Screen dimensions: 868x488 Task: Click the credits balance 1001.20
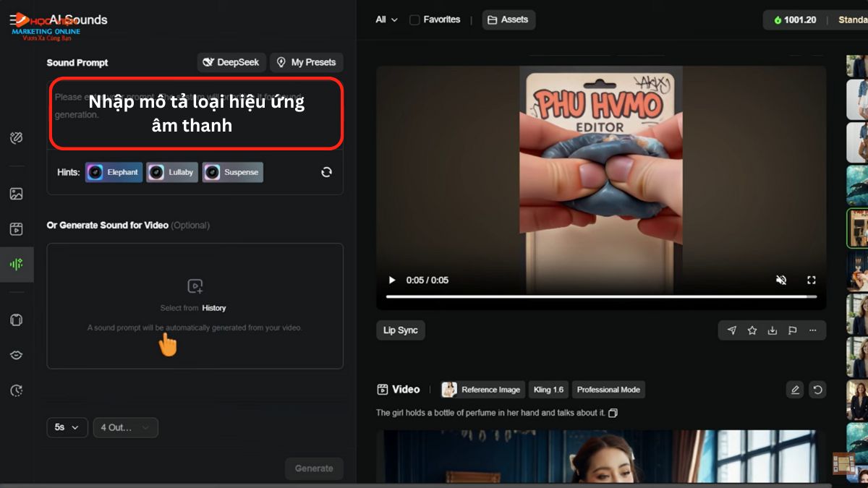(794, 20)
